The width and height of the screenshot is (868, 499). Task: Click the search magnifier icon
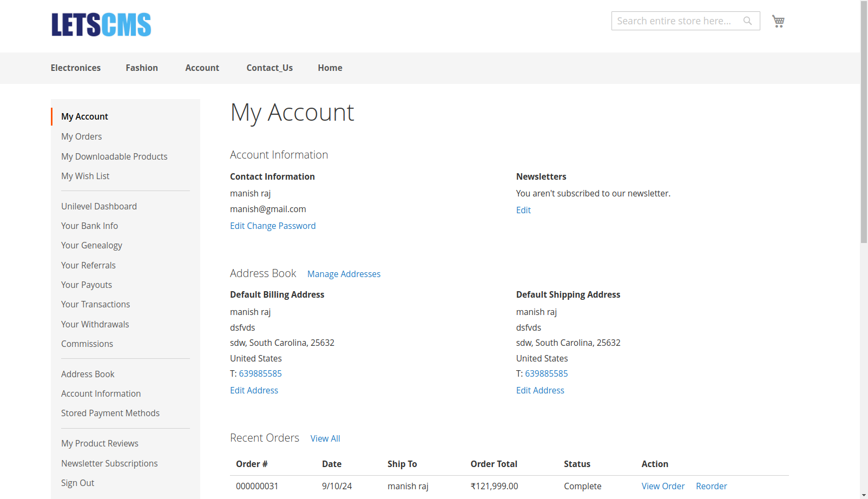(747, 21)
